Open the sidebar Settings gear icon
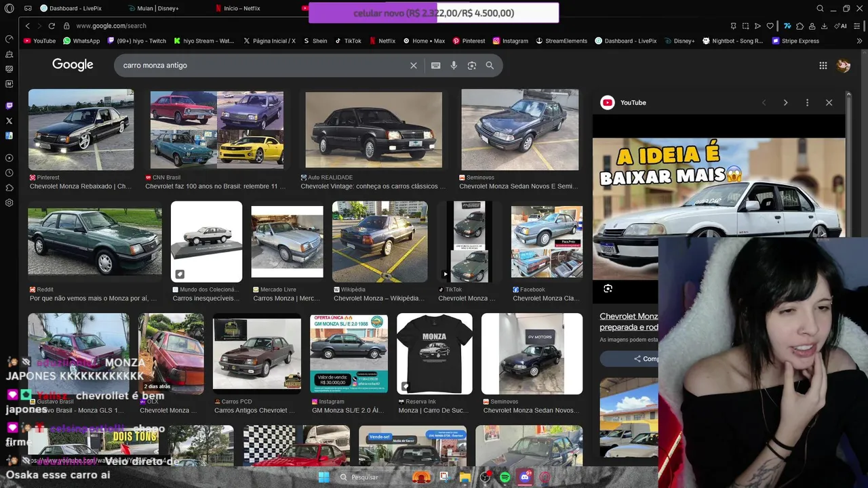 click(x=9, y=203)
